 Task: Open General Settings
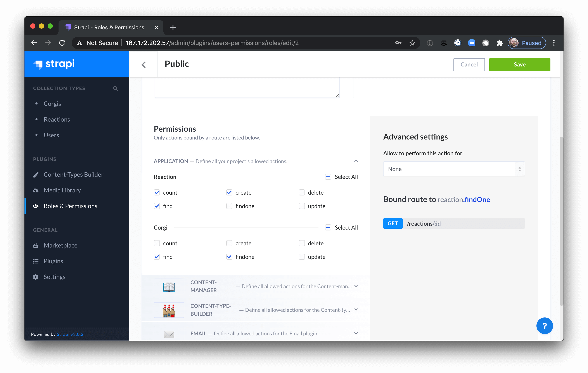tap(54, 276)
